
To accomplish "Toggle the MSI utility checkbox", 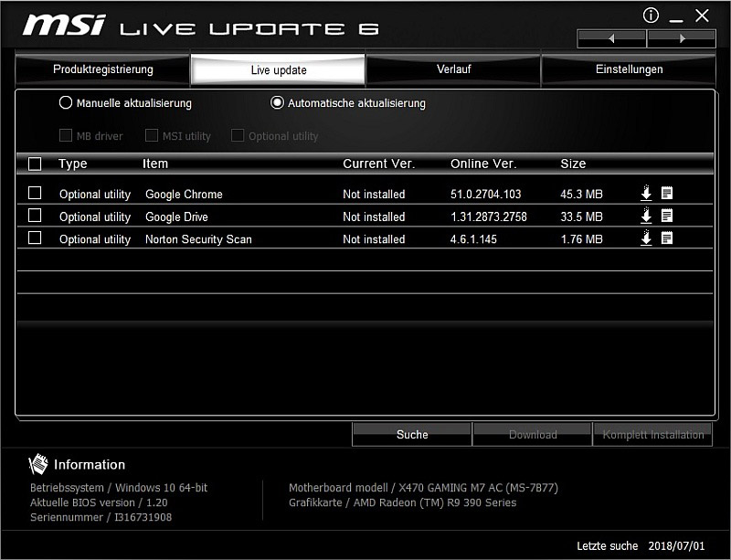I will pyautogui.click(x=152, y=136).
